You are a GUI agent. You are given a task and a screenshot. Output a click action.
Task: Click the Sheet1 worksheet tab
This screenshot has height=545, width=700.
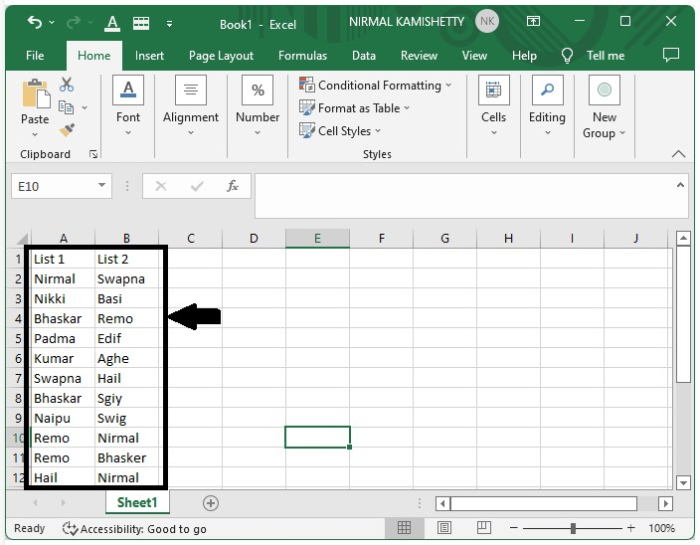point(138,503)
